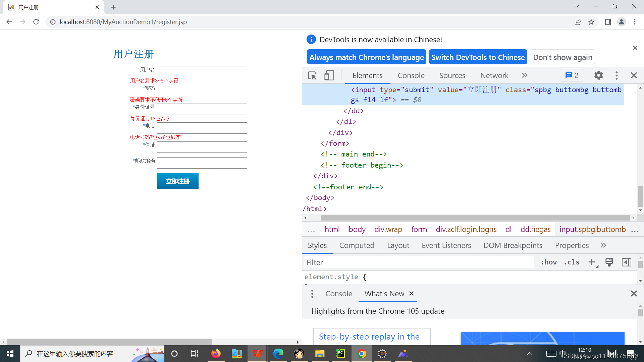Click the 立即注册 registration button
Viewport: 644px width, 362px height.
click(x=178, y=181)
